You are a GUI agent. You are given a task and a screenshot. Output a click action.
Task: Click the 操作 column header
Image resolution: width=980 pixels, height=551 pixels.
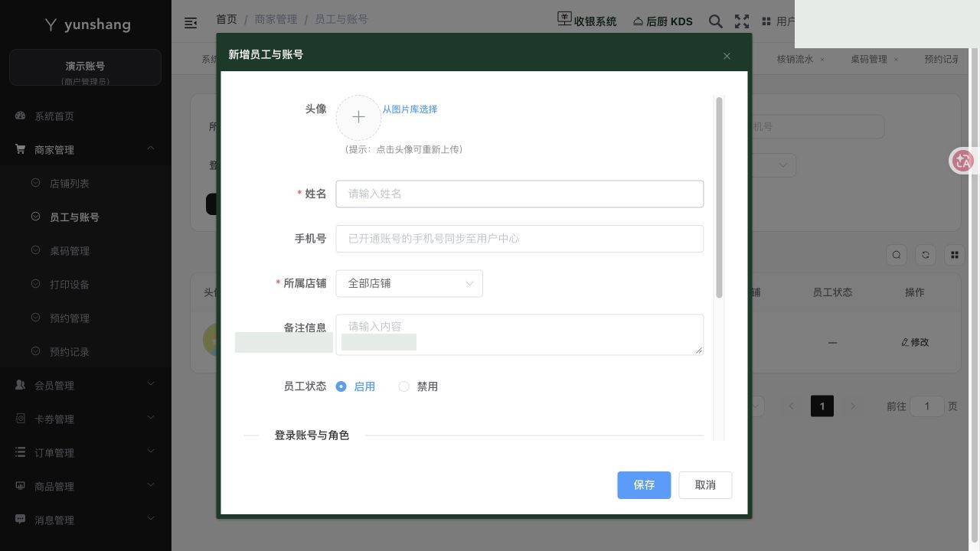click(915, 292)
